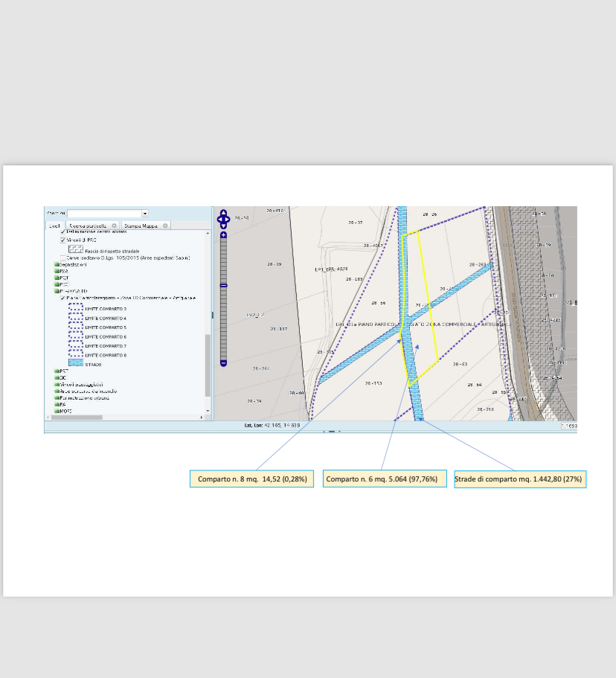Toggle the Vincoli di PRG checkbox
Viewport: 616px width, 678px height.
pyautogui.click(x=63, y=240)
